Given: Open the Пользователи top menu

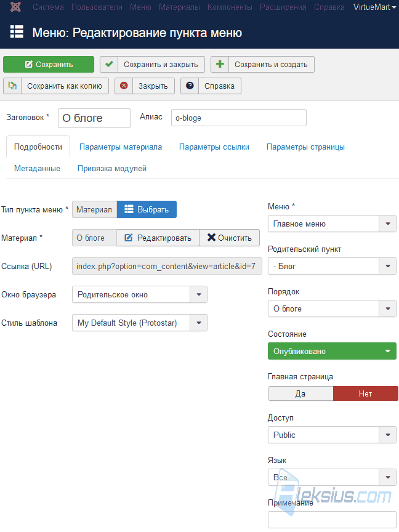Looking at the screenshot, I should (x=97, y=7).
